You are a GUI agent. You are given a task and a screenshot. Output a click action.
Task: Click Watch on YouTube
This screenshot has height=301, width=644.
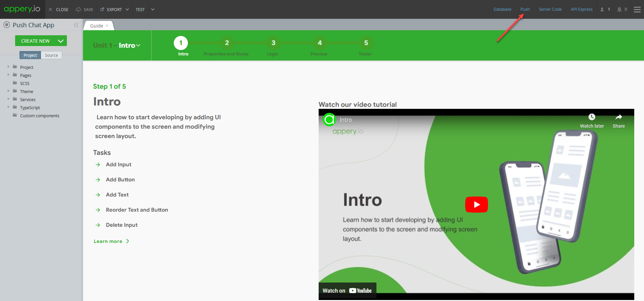pyautogui.click(x=347, y=291)
